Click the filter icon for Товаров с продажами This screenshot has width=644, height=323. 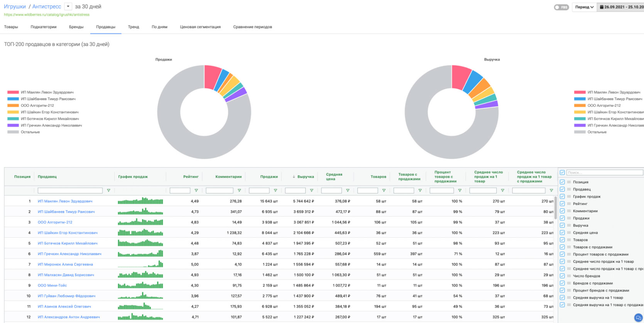click(420, 190)
